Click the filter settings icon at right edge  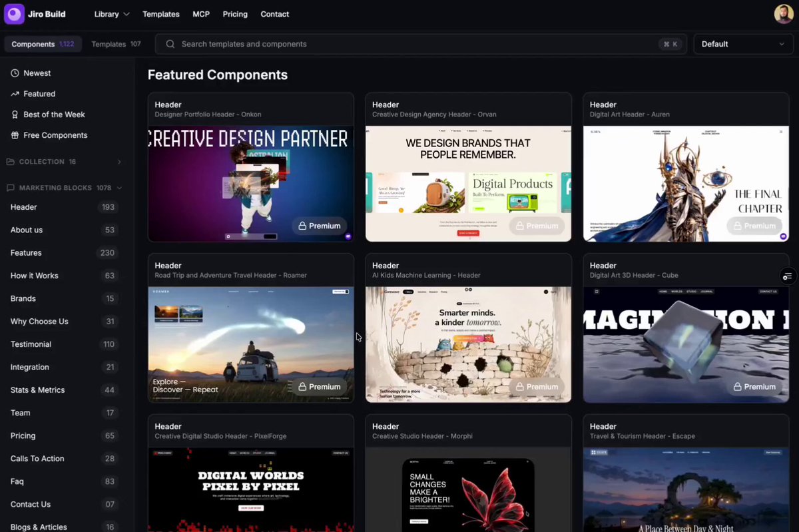tap(788, 276)
